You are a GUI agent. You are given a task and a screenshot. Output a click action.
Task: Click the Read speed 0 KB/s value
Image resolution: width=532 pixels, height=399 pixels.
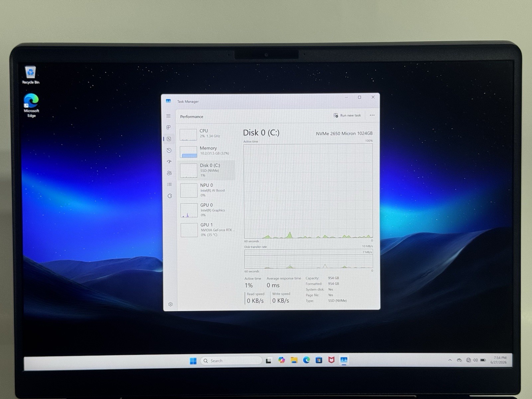(x=255, y=301)
